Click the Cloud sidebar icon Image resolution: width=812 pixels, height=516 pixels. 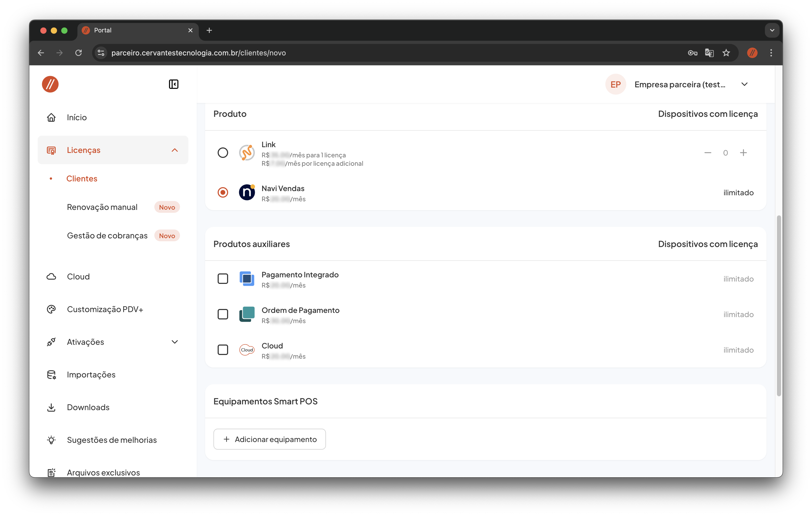51,277
